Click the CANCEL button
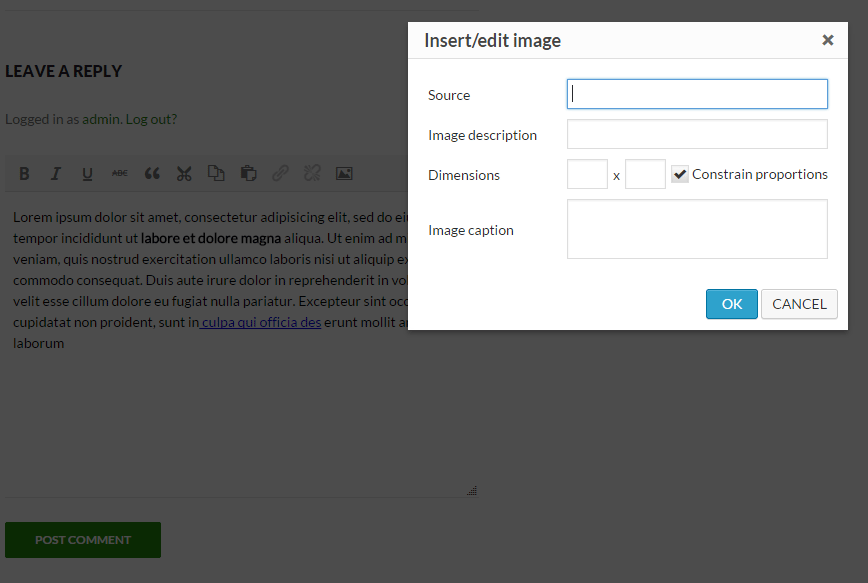The image size is (868, 583). click(799, 304)
